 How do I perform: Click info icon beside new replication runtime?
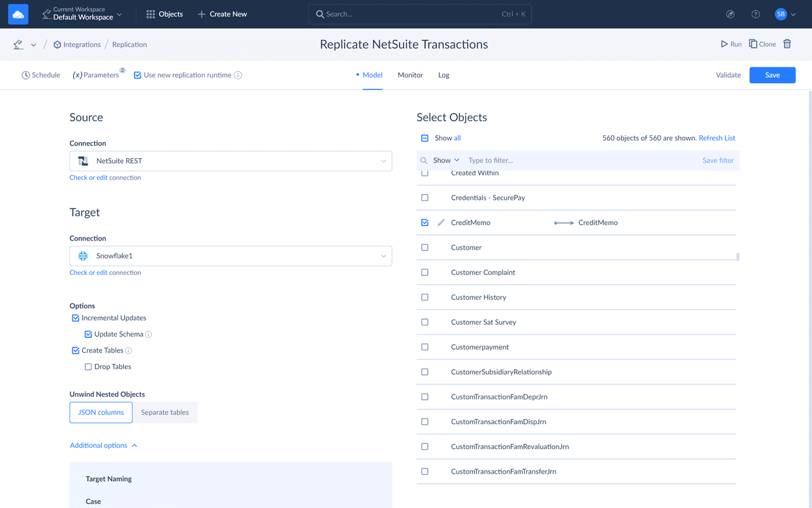pos(238,75)
